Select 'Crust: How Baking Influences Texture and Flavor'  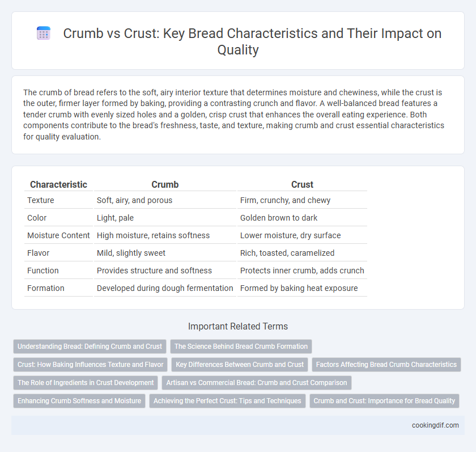coord(90,365)
